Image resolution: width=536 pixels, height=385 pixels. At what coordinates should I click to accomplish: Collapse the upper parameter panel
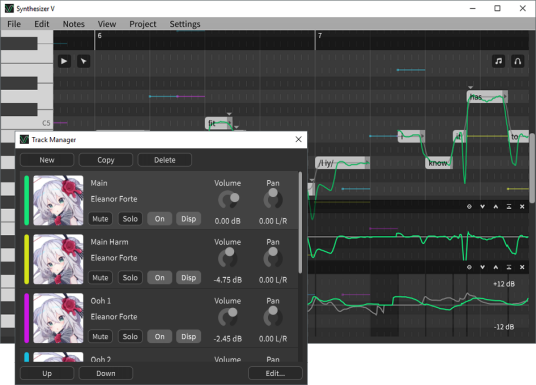(x=509, y=207)
